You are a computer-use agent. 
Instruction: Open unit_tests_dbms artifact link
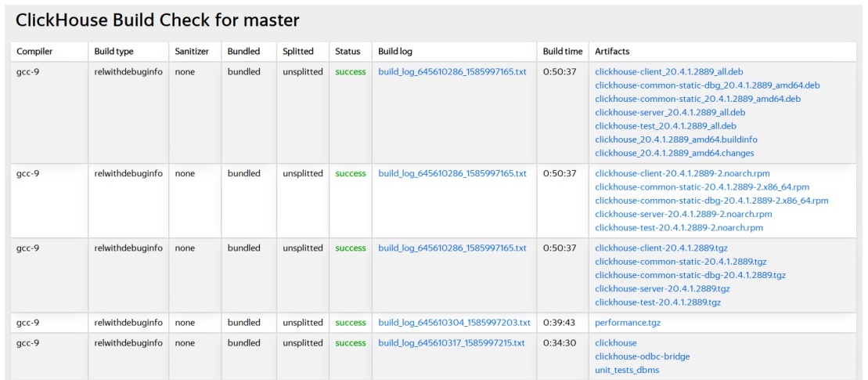click(x=627, y=370)
